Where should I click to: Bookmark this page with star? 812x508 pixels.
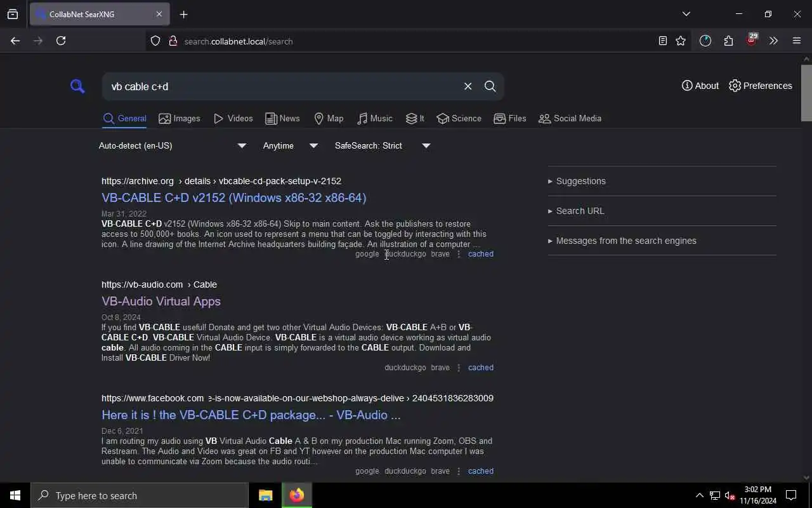(x=681, y=41)
